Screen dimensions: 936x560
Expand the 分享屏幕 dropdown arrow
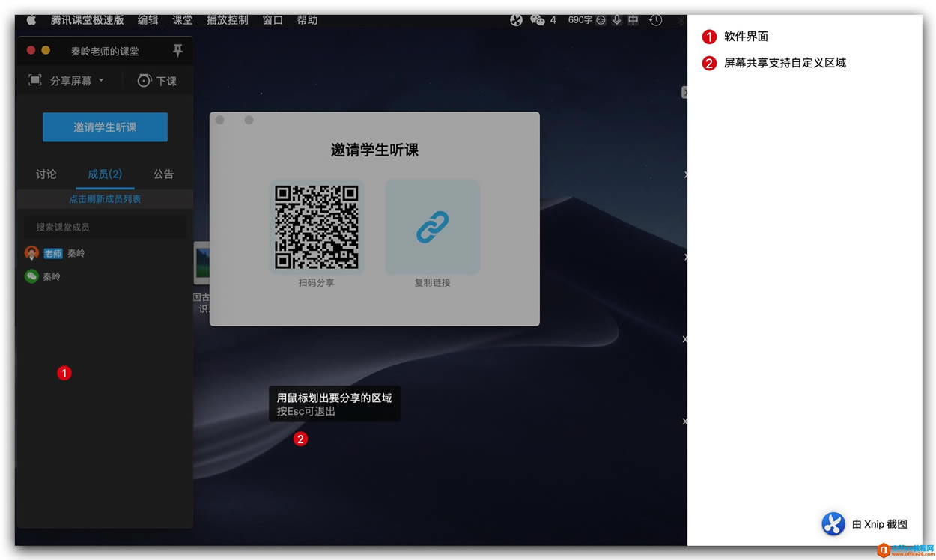click(x=101, y=80)
